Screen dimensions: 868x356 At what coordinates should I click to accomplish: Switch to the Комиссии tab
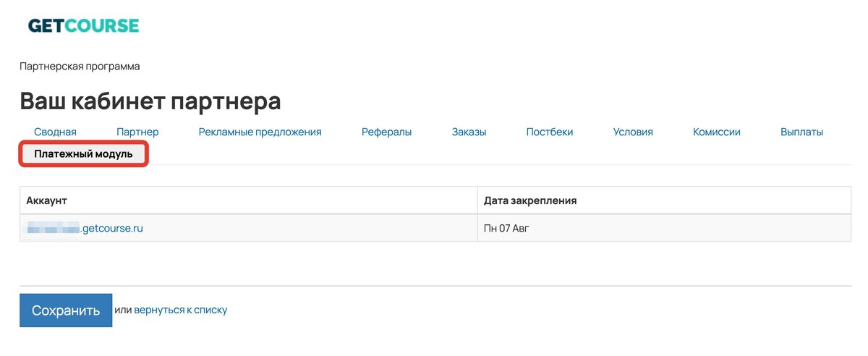716,132
